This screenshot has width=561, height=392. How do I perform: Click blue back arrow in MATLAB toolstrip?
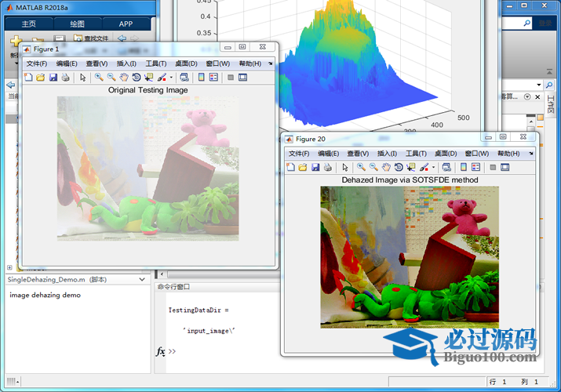(x=122, y=38)
